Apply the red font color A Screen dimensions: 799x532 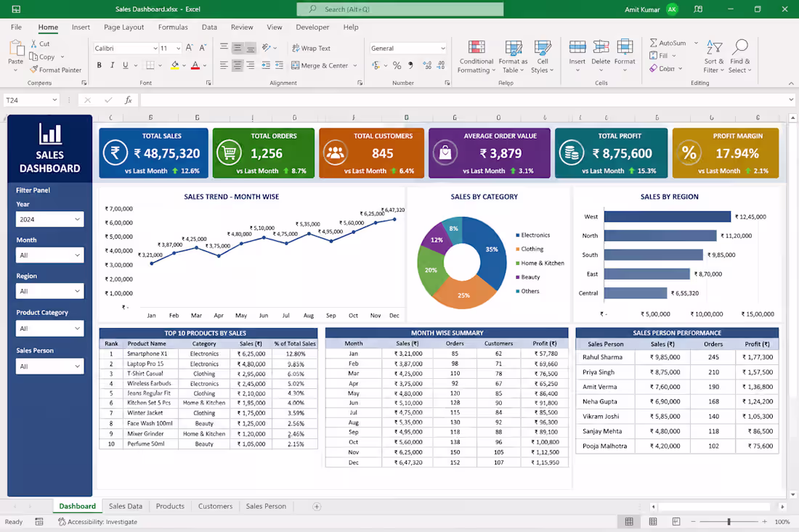pyautogui.click(x=195, y=65)
